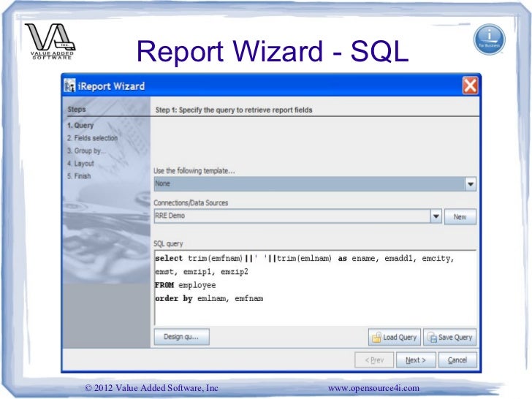The width and height of the screenshot is (532, 399).
Task: Select step 2. Fields selection
Action: tap(92, 138)
